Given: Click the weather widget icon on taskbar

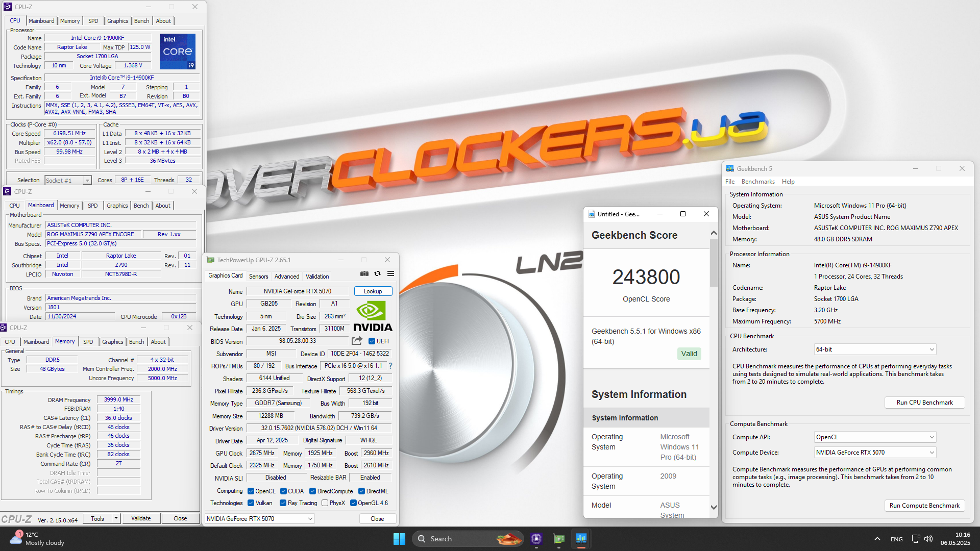Looking at the screenshot, I should point(16,538).
